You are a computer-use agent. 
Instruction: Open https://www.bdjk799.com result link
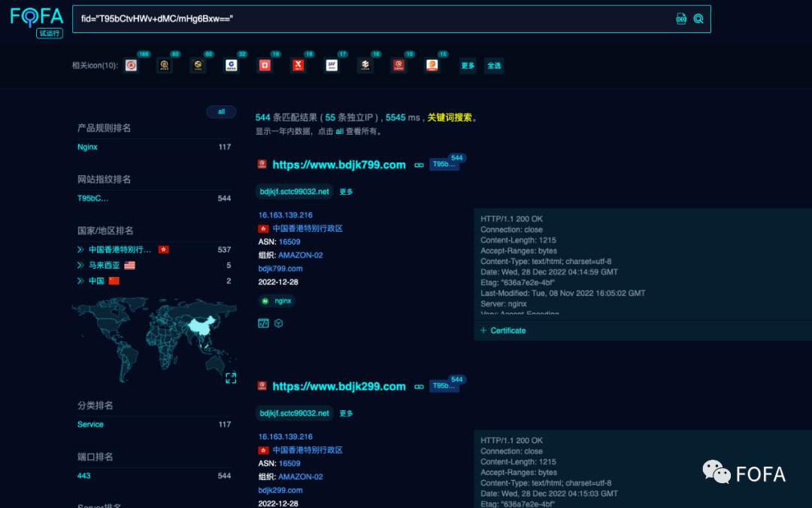tap(339, 165)
